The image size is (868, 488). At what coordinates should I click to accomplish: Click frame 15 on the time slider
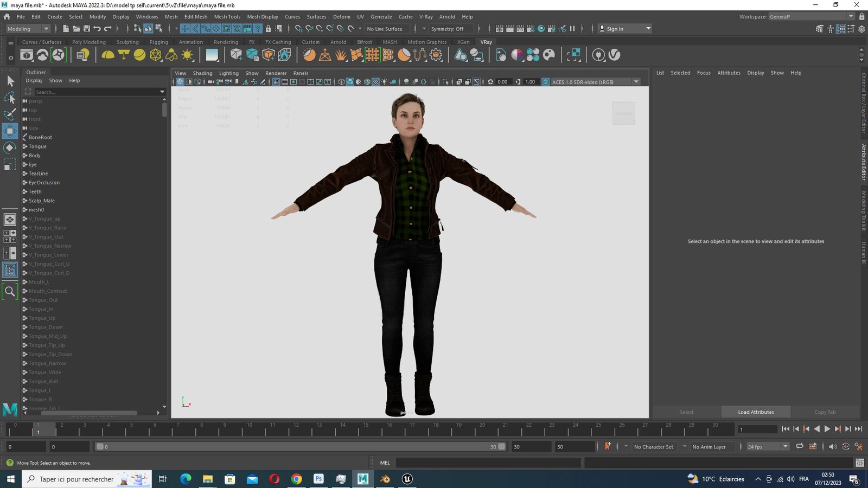pyautogui.click(x=366, y=430)
